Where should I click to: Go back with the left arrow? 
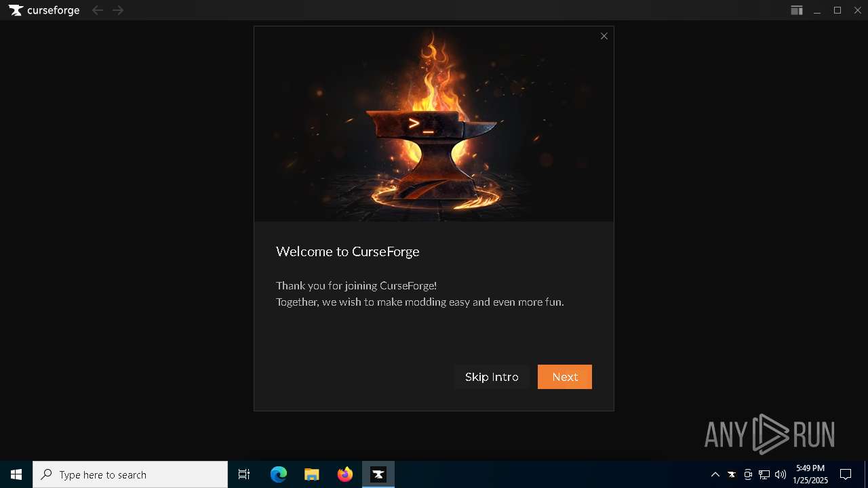point(98,10)
